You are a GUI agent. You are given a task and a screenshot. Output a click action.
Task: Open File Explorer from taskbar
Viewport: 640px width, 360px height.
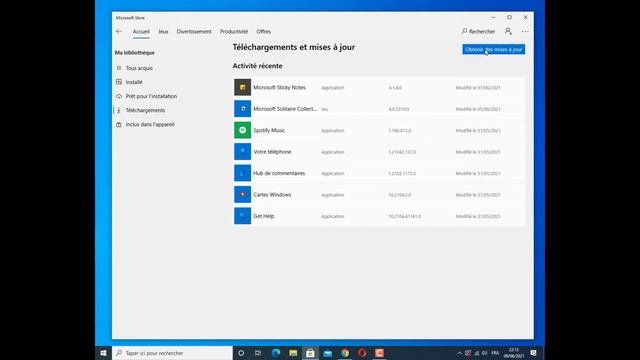293,353
